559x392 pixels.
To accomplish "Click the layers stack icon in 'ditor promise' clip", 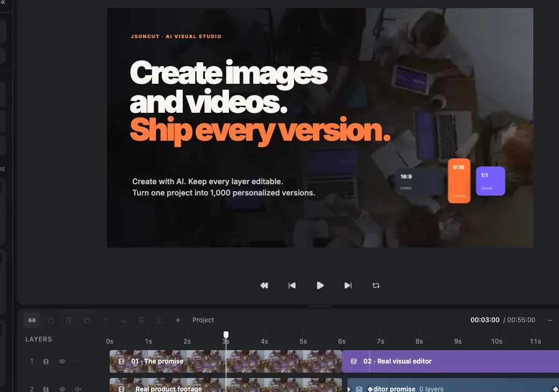I will click(359, 389).
